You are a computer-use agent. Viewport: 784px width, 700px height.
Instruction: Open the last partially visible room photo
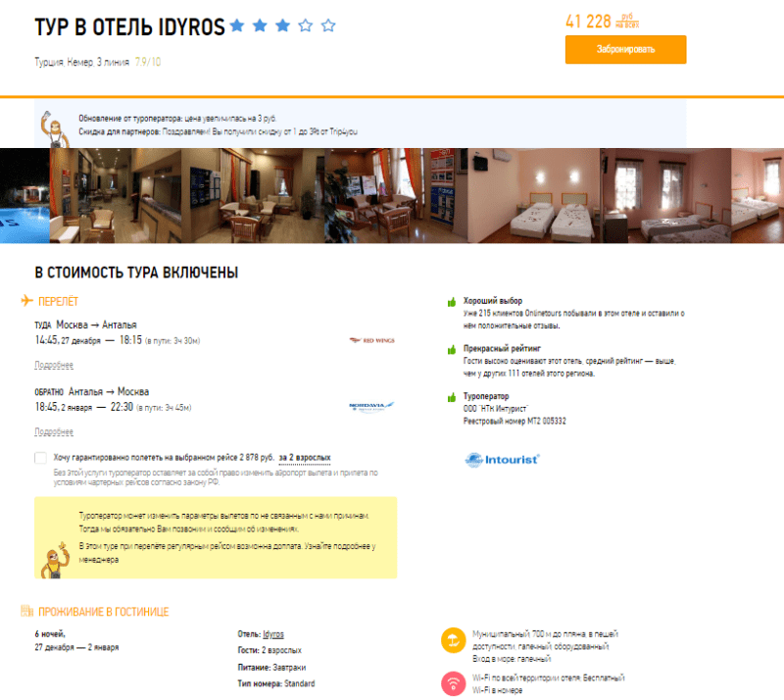(x=758, y=196)
